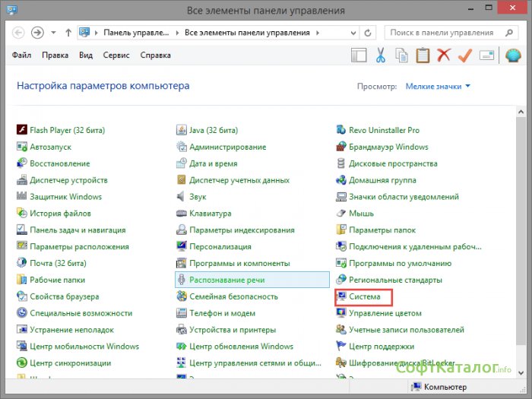Open the 'Мелкие значки' view dropdown
The height and width of the screenshot is (399, 532).
pyautogui.click(x=438, y=87)
